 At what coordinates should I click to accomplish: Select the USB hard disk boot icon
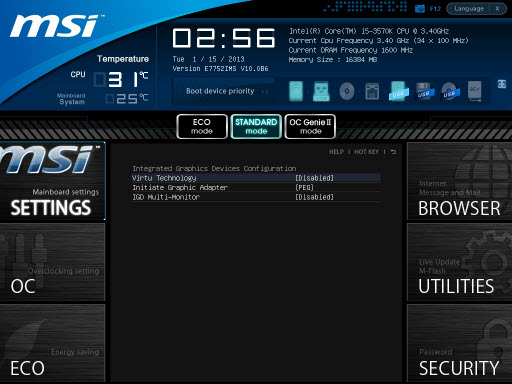click(x=398, y=91)
